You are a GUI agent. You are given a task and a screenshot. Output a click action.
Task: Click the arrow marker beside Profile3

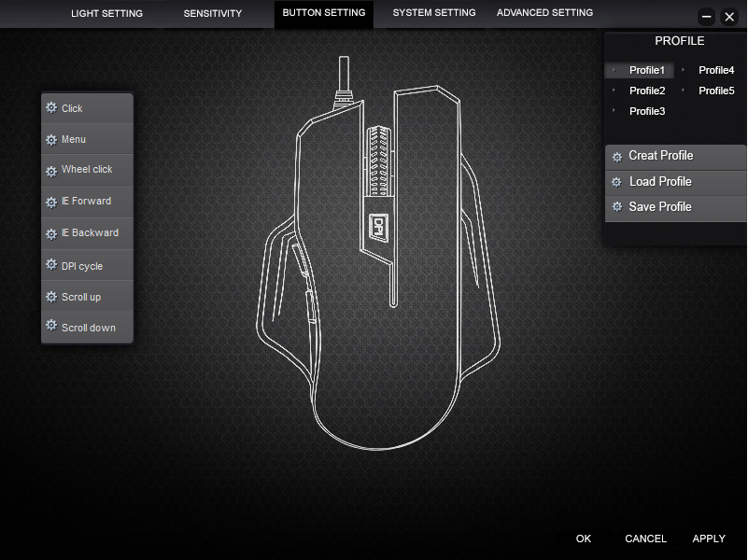click(614, 111)
